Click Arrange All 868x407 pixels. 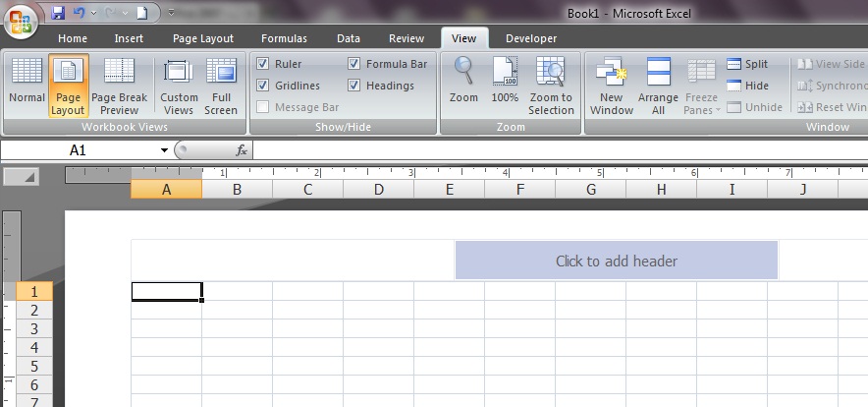pyautogui.click(x=658, y=86)
